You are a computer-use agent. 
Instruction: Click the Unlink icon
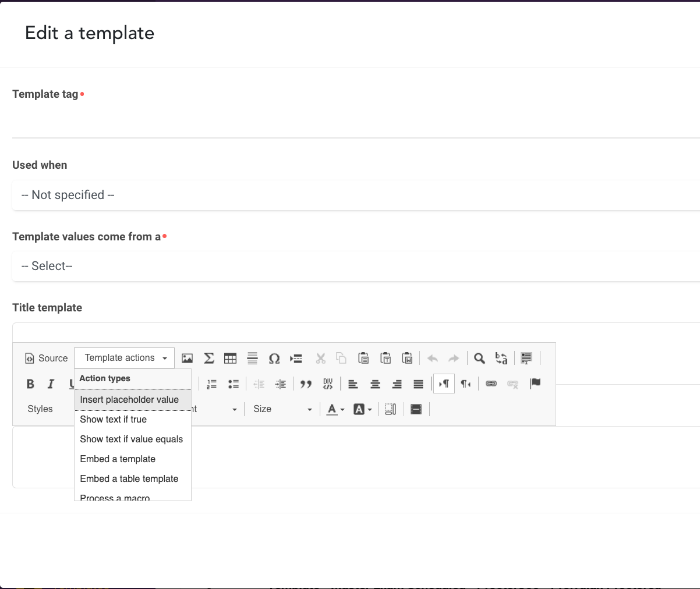coord(512,384)
